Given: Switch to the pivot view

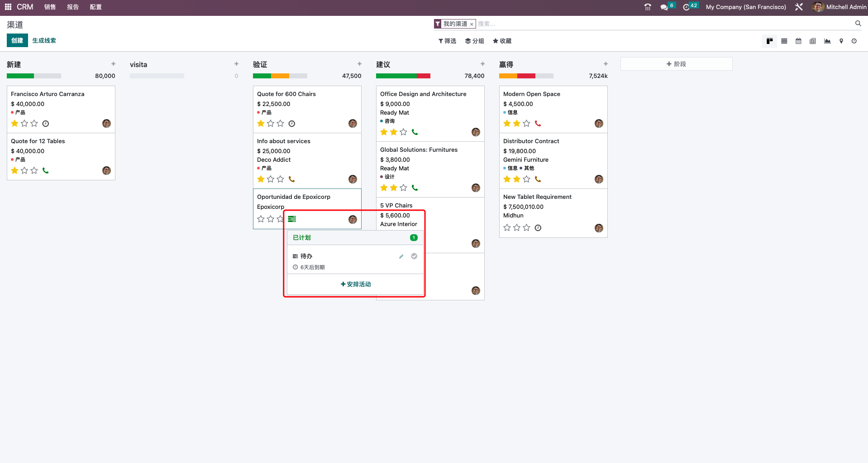Looking at the screenshot, I should 812,41.
